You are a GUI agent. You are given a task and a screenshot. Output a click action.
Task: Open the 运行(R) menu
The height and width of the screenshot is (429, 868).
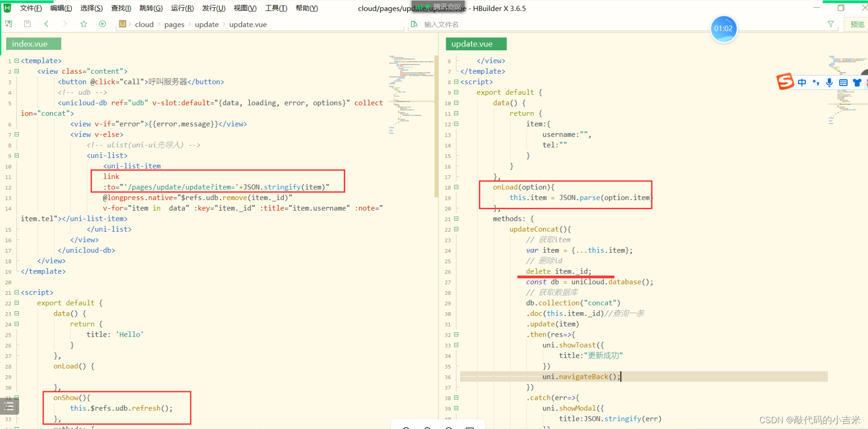click(x=182, y=8)
